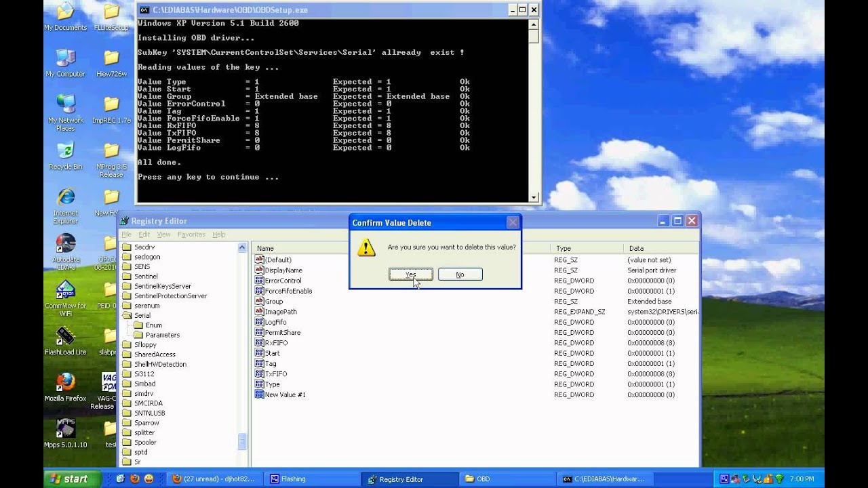Click the Firefox quick launch icon on taskbar

[134, 479]
